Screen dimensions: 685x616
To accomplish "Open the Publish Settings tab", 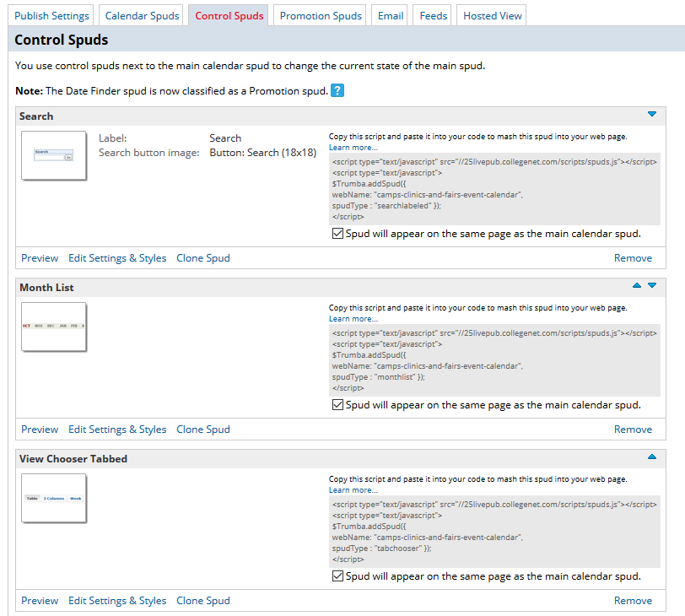I will pos(51,16).
